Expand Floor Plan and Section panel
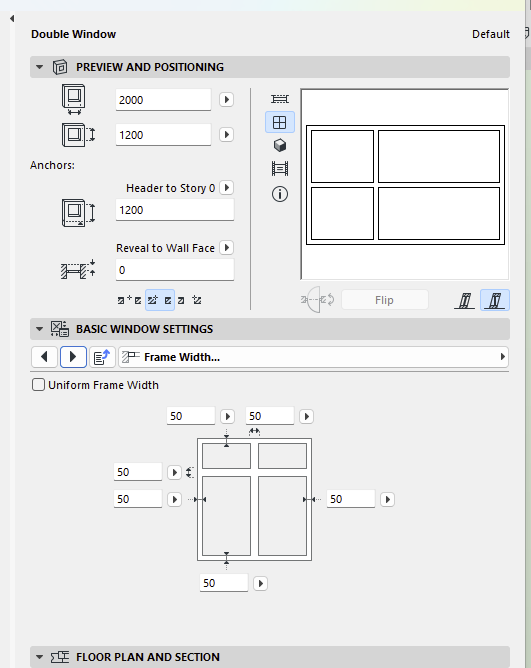Screen dimensions: 531x668 coord(40,657)
